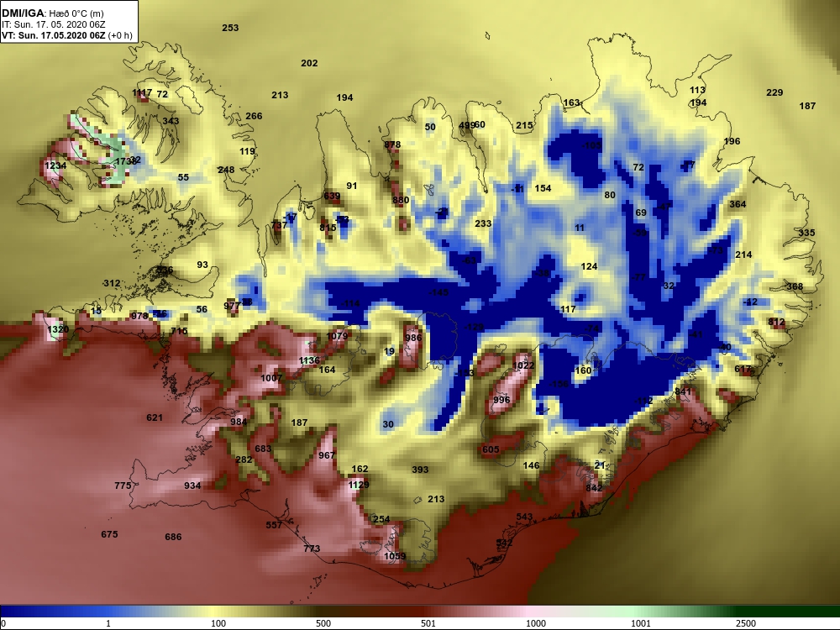Viewport: 840px width, 630px height.
Task: Select the map value 812 in the east
Action: pyautogui.click(x=776, y=323)
